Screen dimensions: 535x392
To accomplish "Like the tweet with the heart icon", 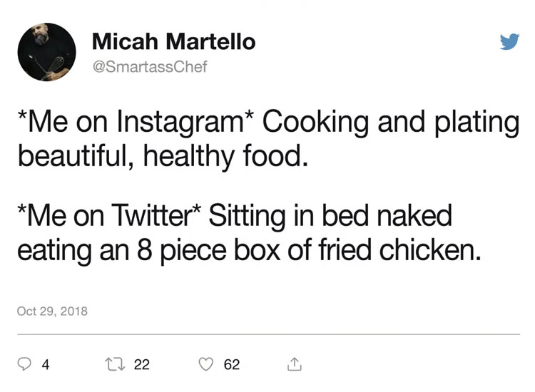I will coord(205,364).
